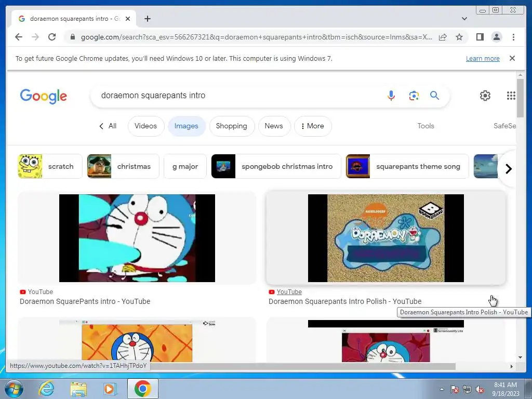Viewport: 532px width, 399px height.
Task: Show more suggestion chips with right arrow
Action: click(508, 169)
